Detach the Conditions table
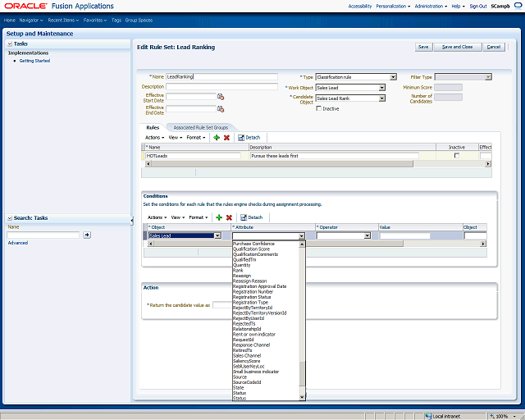This screenshot has height=420, width=525. [x=252, y=217]
